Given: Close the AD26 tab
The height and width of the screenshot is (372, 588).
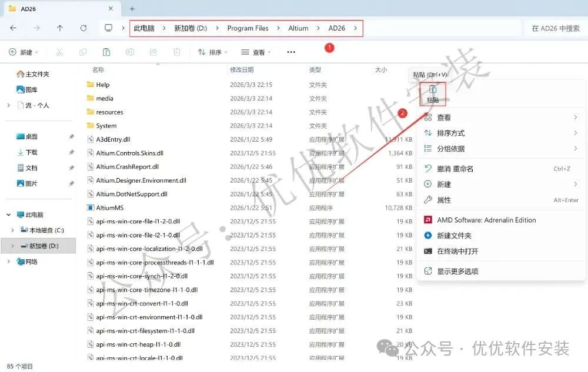Looking at the screenshot, I should 111,8.
